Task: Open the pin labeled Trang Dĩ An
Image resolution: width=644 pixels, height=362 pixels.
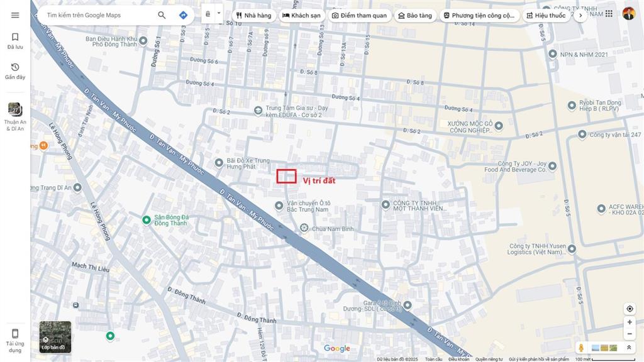Action: 77,187
